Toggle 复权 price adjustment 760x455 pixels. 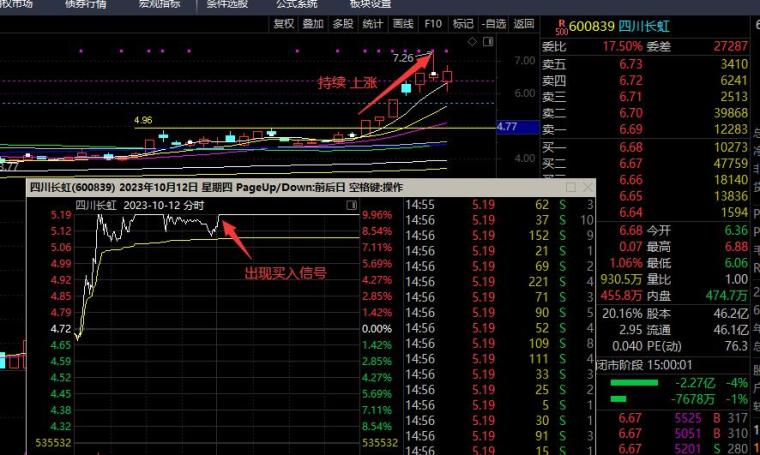(283, 23)
